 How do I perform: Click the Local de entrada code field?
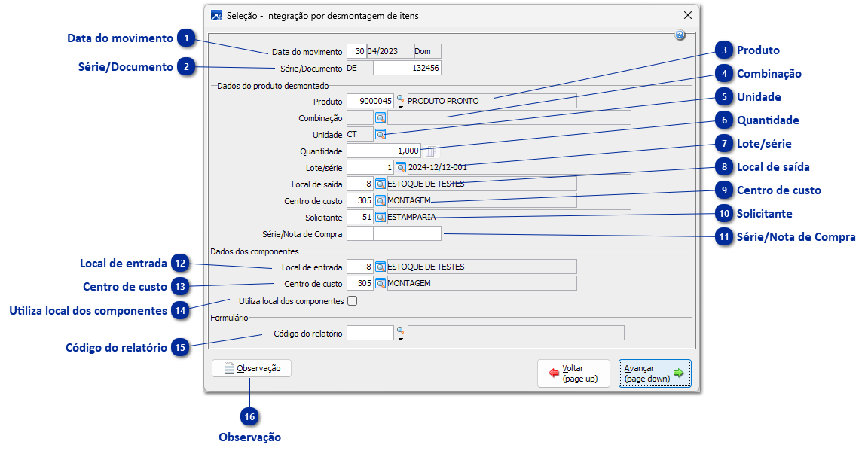[x=360, y=267]
